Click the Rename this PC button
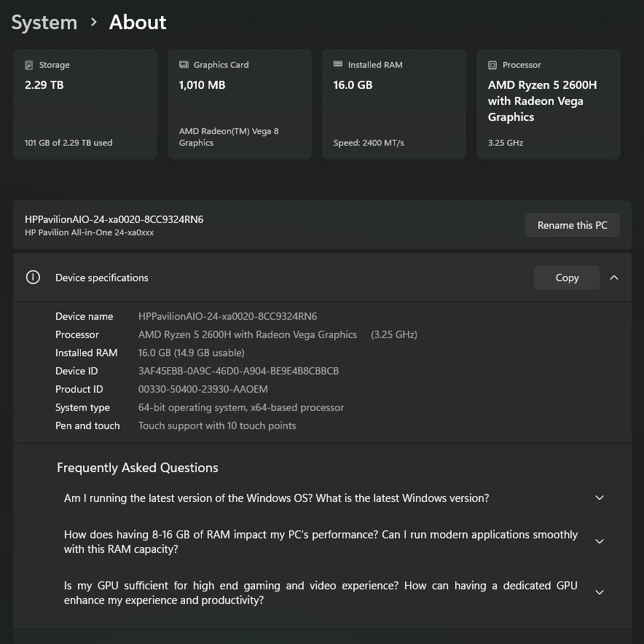 (x=573, y=225)
